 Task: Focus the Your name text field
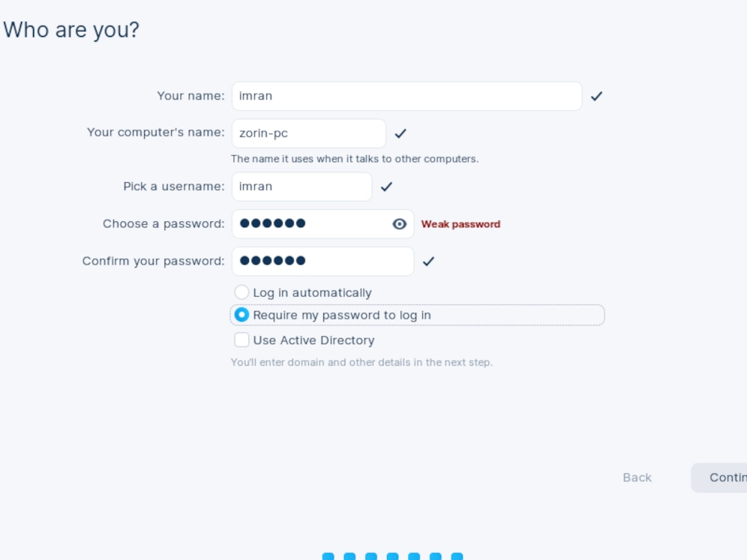point(406,96)
